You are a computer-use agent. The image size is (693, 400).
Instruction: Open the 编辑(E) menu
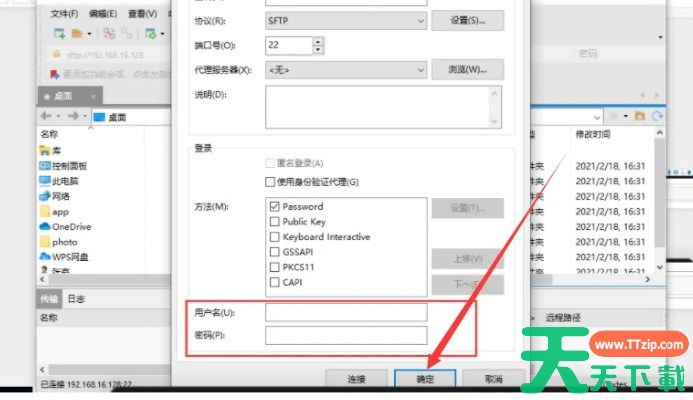pyautogui.click(x=103, y=14)
